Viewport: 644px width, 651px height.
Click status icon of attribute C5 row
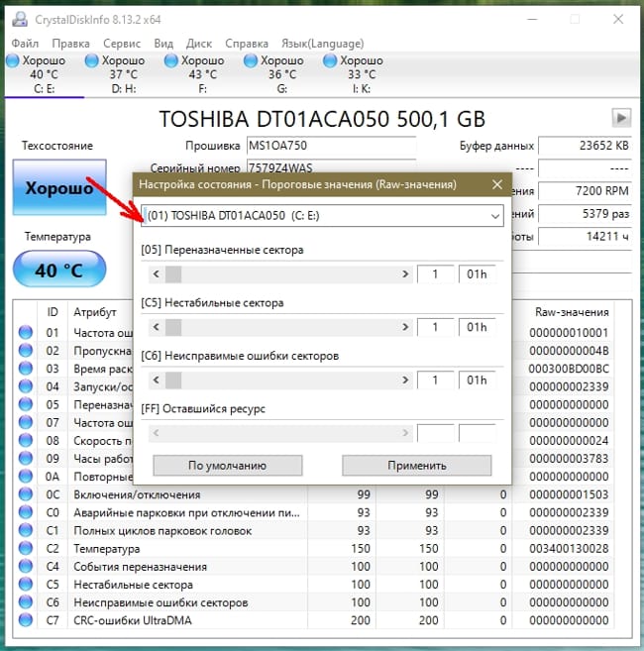point(26,585)
